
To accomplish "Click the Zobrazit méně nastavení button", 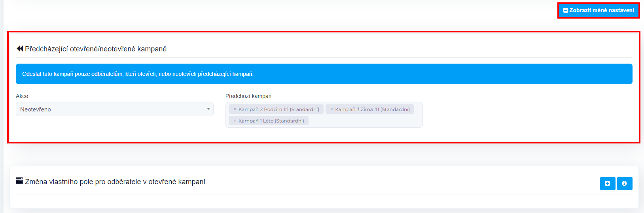I will (599, 10).
